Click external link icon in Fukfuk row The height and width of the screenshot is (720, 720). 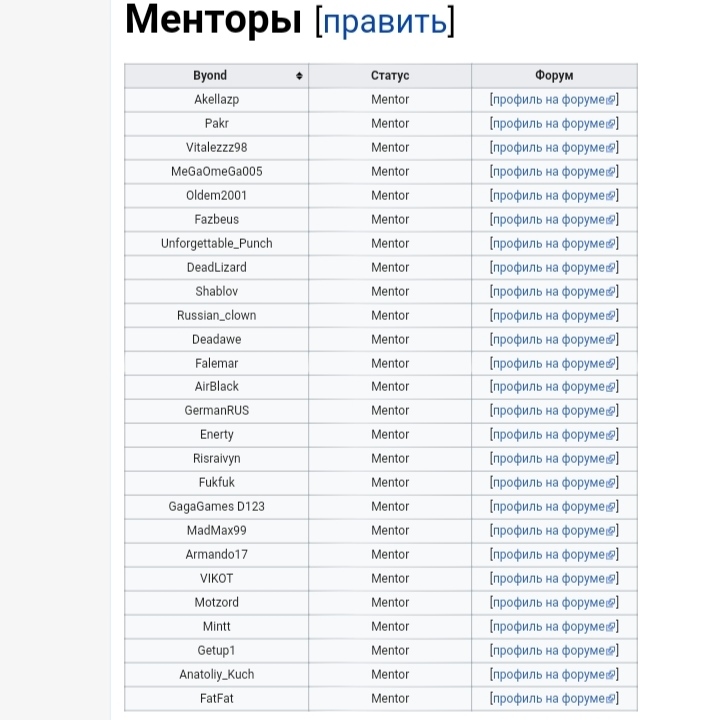pyautogui.click(x=610, y=483)
